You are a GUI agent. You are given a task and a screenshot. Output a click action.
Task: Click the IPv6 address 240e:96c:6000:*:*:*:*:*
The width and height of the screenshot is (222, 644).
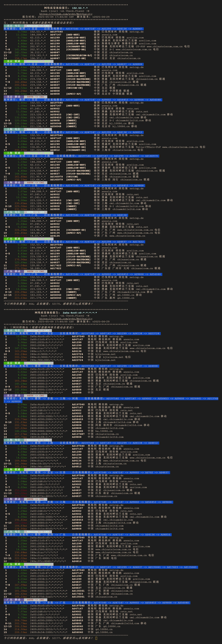(x=48, y=466)
